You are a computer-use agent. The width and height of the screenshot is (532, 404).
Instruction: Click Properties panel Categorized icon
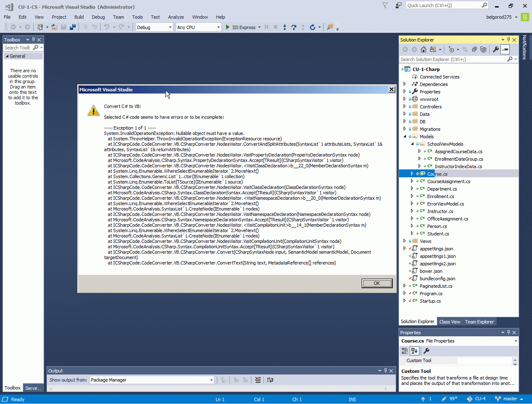pyautogui.click(x=405, y=351)
